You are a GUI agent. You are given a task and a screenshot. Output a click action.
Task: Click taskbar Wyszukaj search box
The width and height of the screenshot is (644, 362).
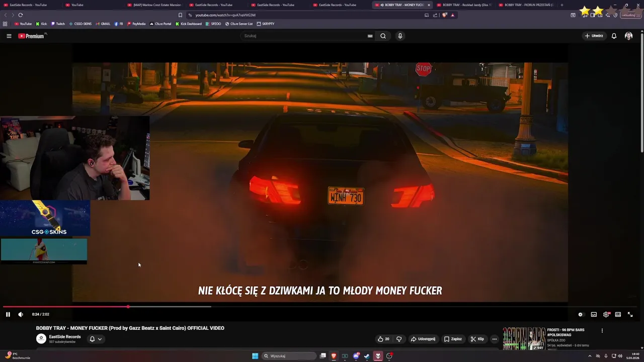288,356
